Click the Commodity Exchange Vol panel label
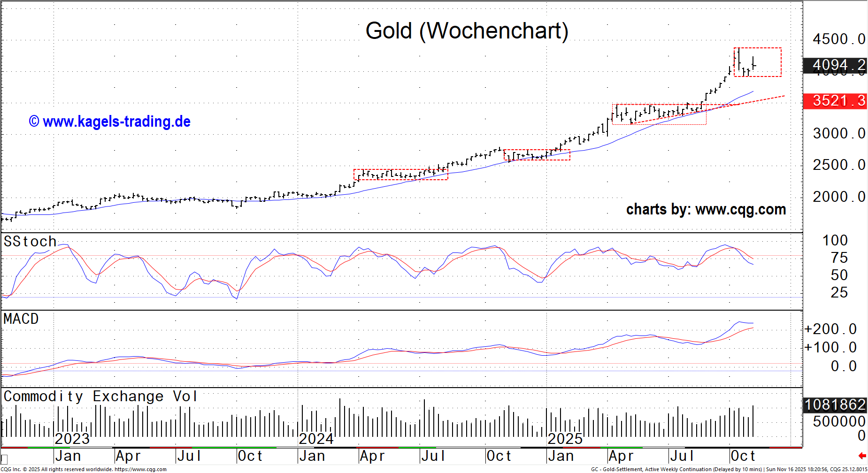Image resolution: width=868 pixels, height=473 pixels. pos(100,397)
